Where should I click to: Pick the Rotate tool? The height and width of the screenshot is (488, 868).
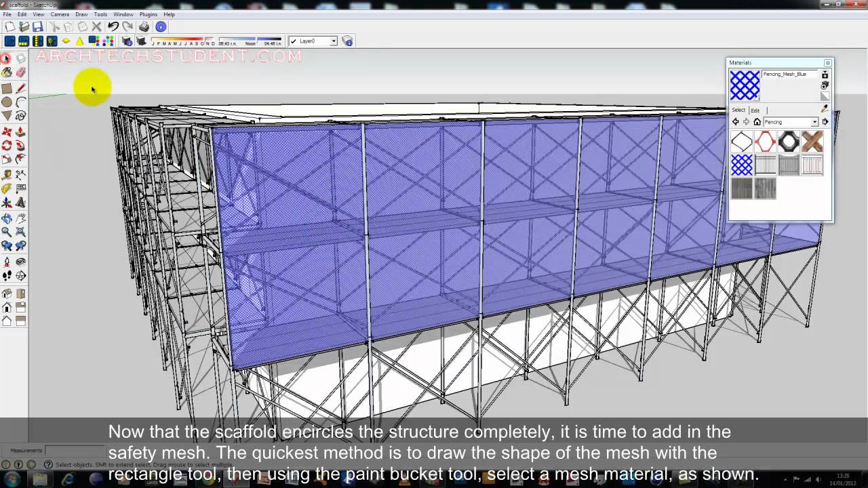pos(6,145)
